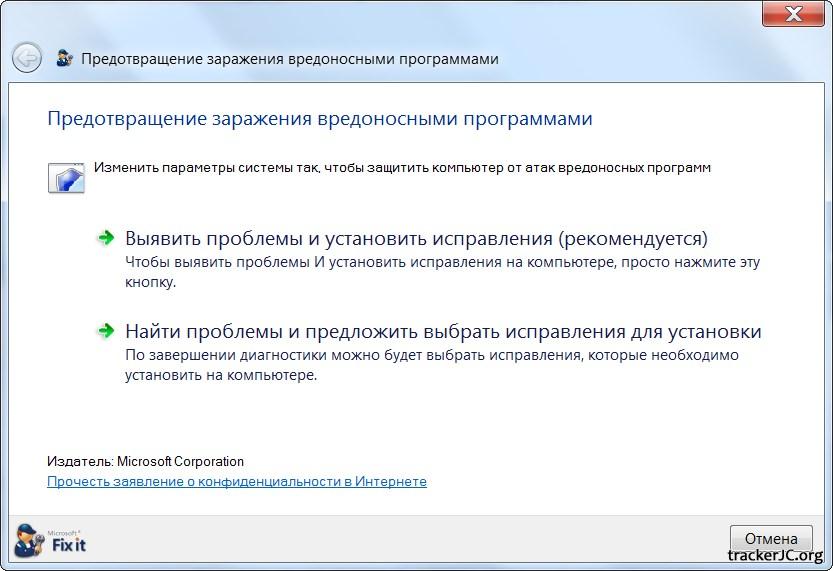
Task: Click the troubleshooter icon in the title bar
Action: click(65, 58)
